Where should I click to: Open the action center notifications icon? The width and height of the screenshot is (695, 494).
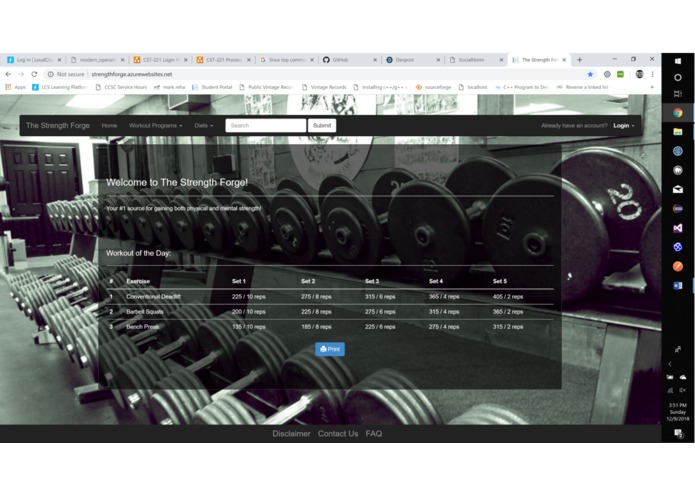(x=678, y=433)
